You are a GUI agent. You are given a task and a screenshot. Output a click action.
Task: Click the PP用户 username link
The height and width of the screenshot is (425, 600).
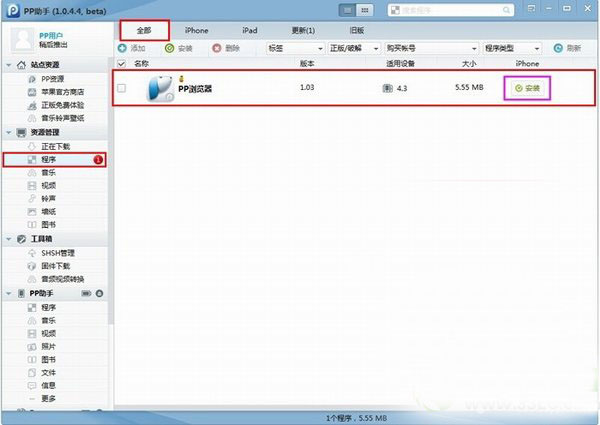51,36
